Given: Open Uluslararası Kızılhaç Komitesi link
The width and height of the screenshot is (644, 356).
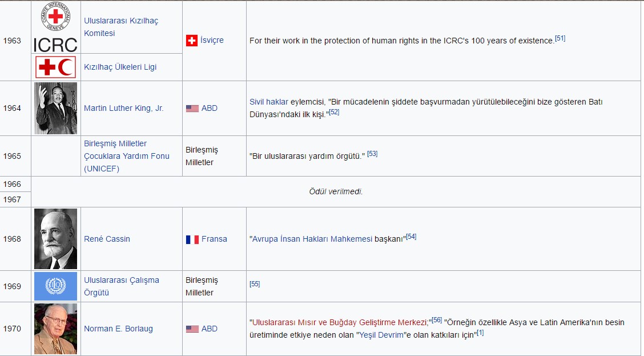Looking at the screenshot, I should click(121, 27).
